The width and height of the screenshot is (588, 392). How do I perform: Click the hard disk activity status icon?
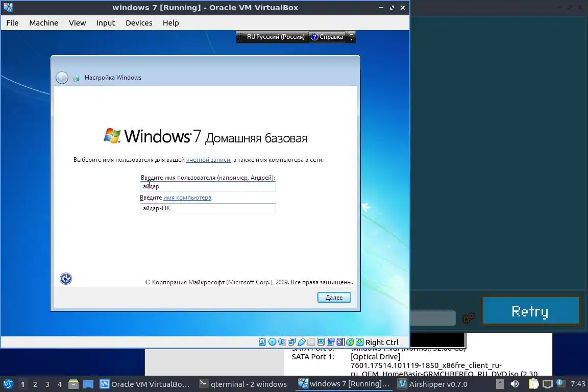(262, 342)
